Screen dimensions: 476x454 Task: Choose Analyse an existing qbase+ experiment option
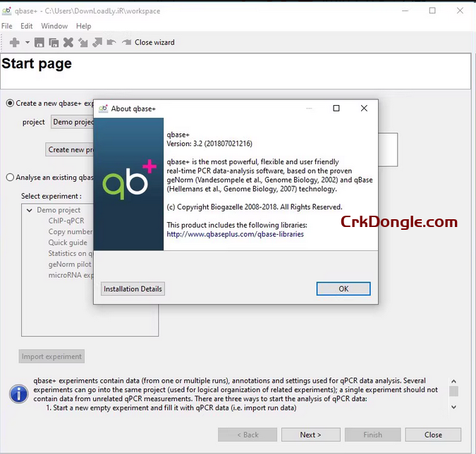[x=10, y=178]
